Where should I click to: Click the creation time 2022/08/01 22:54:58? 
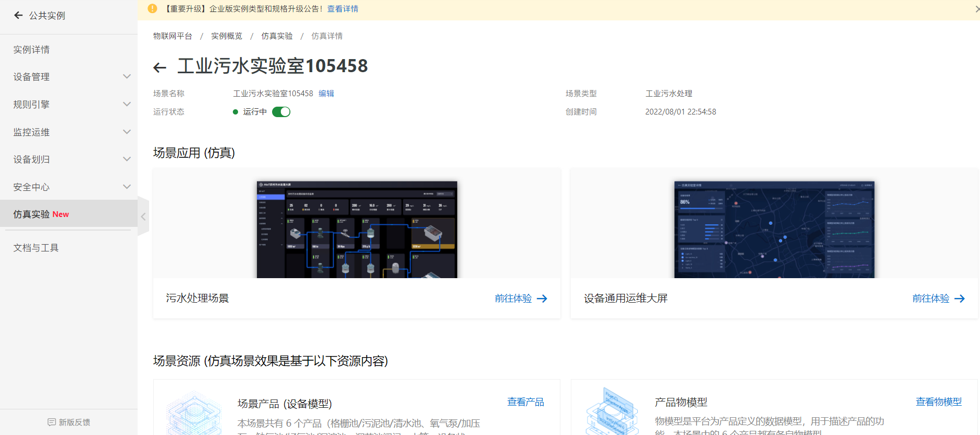pyautogui.click(x=681, y=112)
